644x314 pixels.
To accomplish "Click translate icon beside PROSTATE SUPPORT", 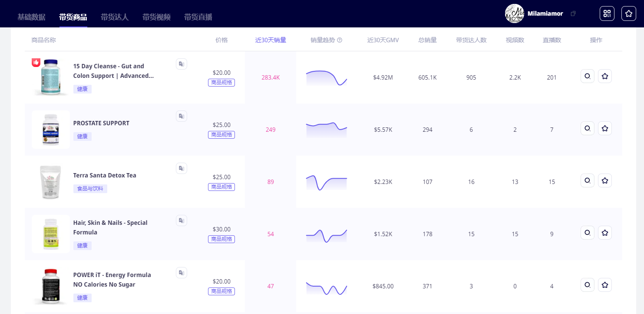I will (182, 116).
